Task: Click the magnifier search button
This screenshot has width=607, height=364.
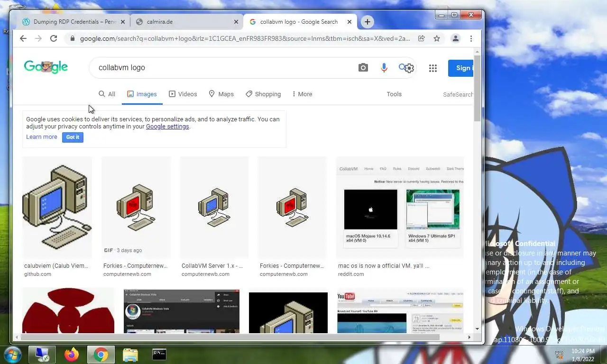Action: tap(402, 67)
